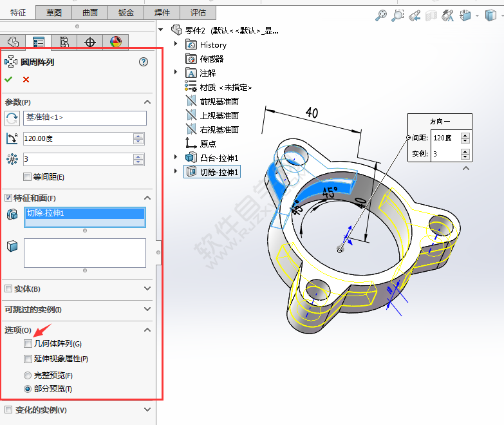Cancel circular pattern with red X
The image size is (504, 425).
(x=26, y=79)
